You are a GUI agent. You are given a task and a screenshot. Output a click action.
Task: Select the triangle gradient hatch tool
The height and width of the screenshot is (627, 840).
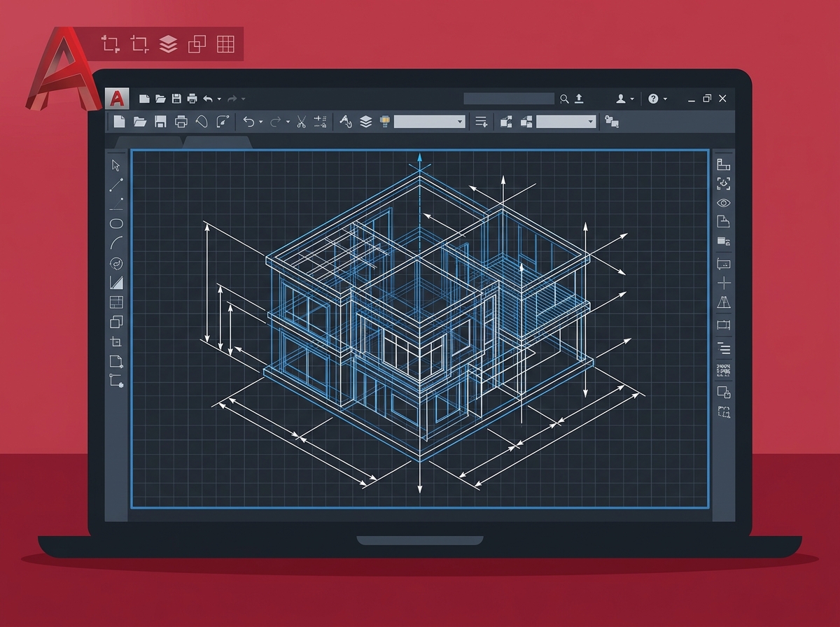116,283
